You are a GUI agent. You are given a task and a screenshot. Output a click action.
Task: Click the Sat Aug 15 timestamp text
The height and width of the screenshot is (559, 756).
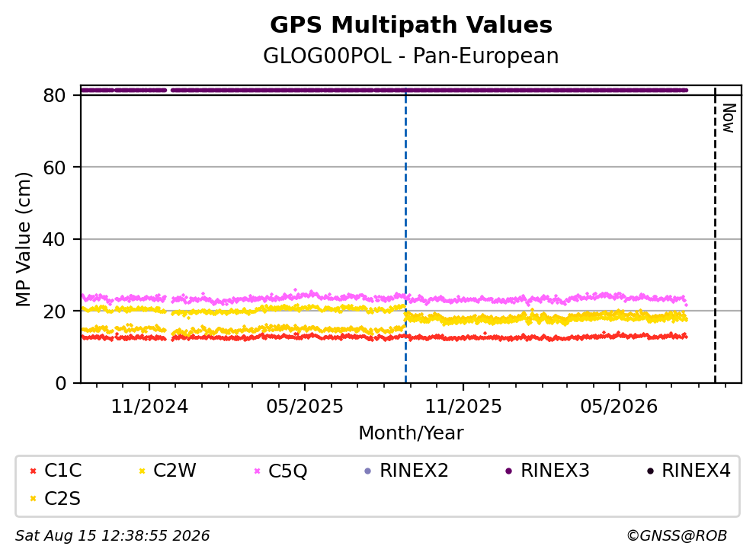pyautogui.click(x=112, y=535)
